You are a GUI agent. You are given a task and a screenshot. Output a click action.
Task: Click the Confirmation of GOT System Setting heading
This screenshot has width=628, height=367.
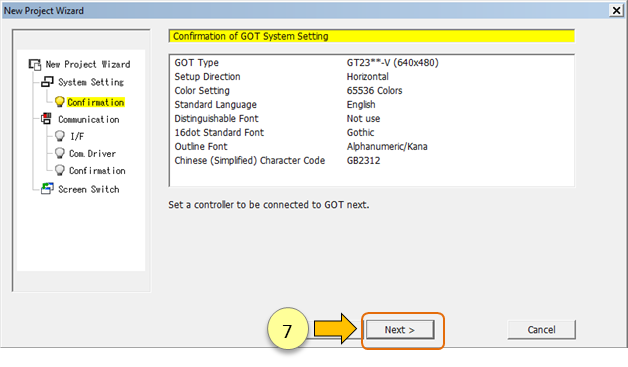click(x=251, y=36)
